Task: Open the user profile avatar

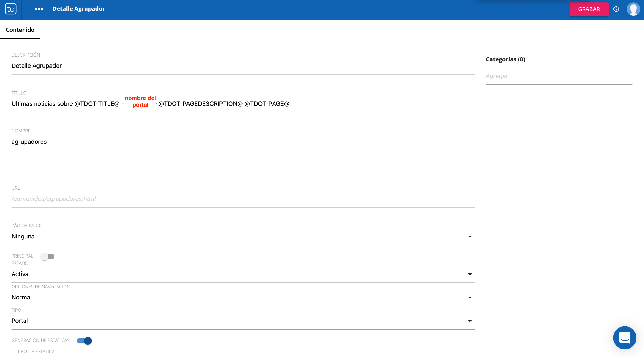Action: tap(633, 9)
